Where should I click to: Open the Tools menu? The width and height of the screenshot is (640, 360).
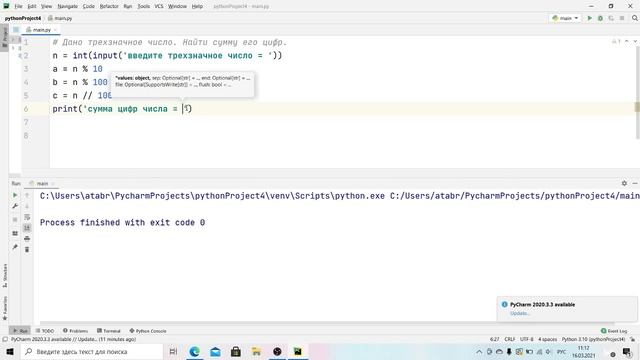(x=143, y=6)
